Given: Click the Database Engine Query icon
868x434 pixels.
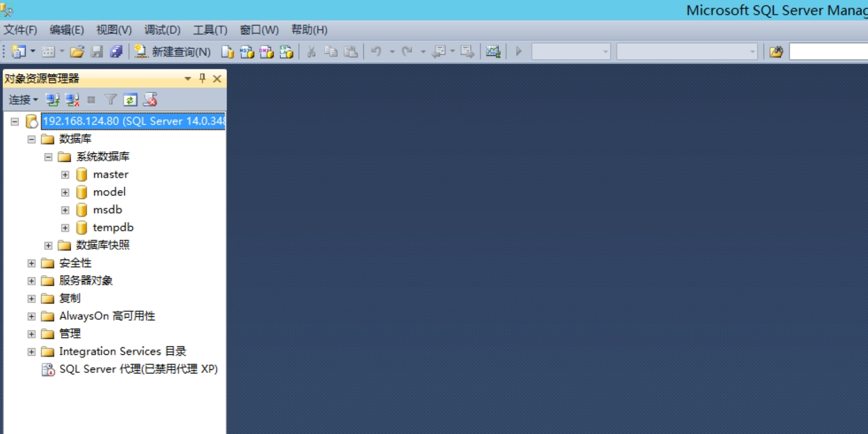Looking at the screenshot, I should click(228, 51).
